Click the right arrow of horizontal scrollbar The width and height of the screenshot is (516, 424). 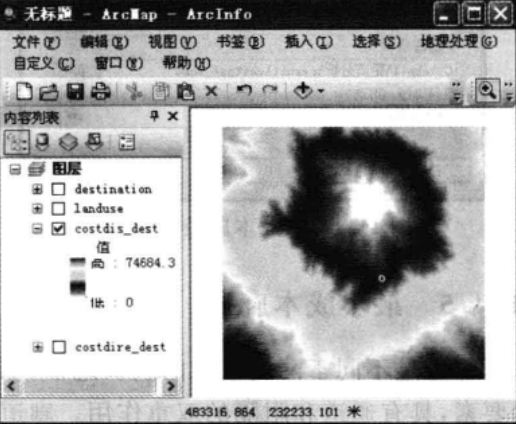click(x=171, y=386)
